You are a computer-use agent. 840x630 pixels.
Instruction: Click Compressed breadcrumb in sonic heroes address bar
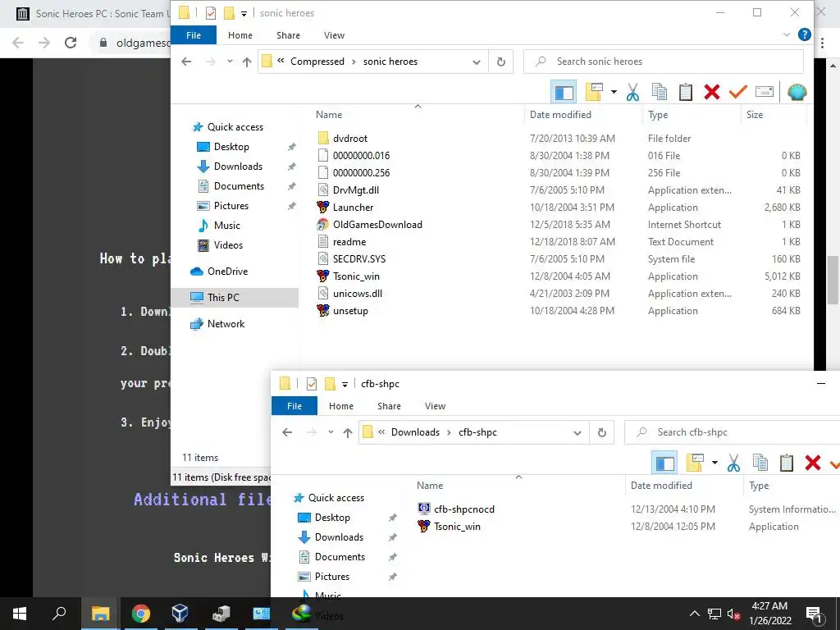pos(317,62)
